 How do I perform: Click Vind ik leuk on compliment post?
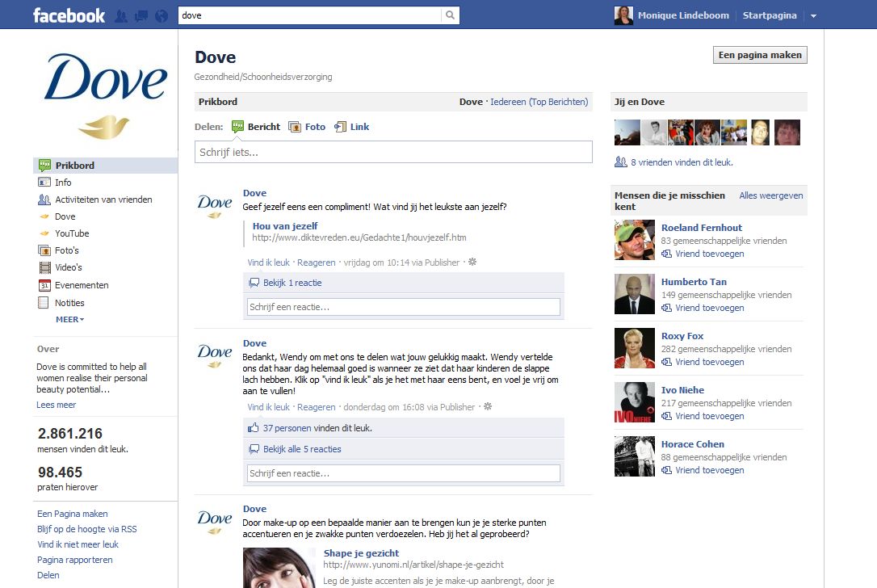coord(268,262)
